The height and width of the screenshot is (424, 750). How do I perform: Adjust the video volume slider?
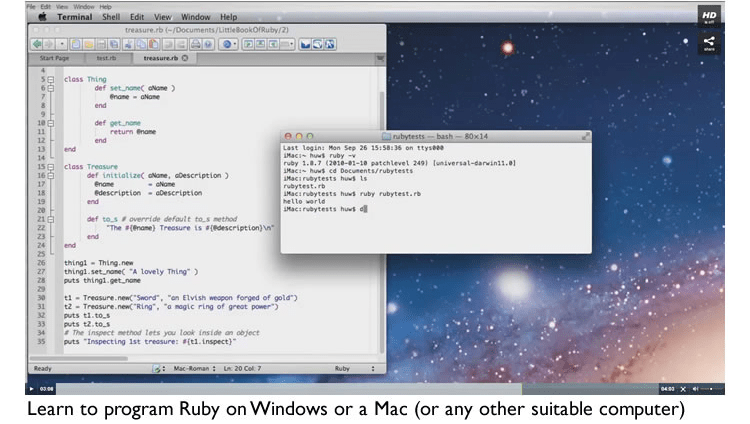[711, 389]
